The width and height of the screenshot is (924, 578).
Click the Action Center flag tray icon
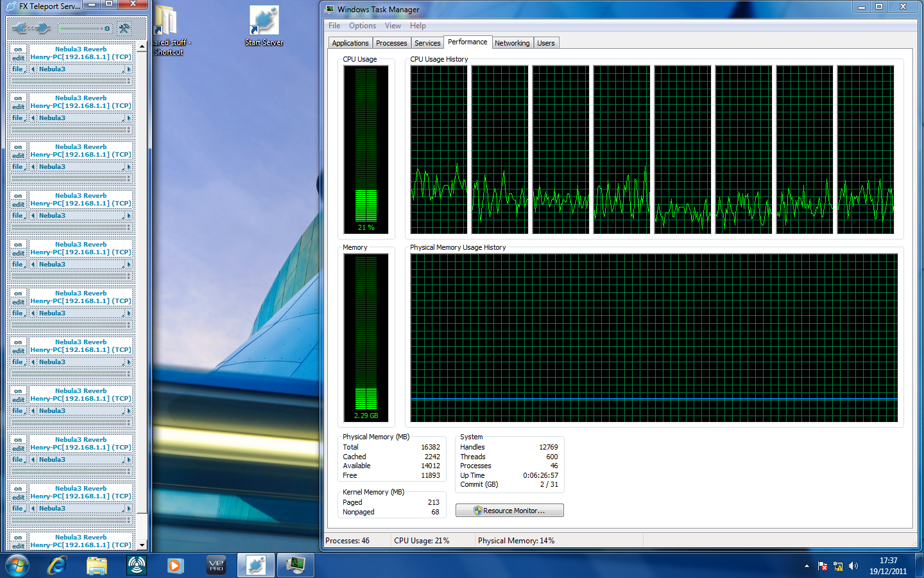tap(823, 566)
